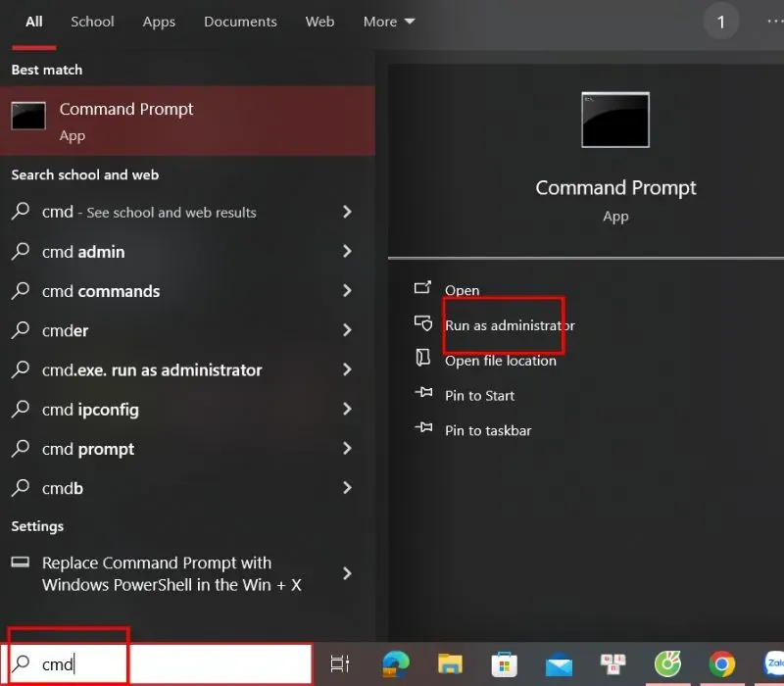The width and height of the screenshot is (784, 686).
Task: Open Command Prompt file location
Action: point(500,360)
